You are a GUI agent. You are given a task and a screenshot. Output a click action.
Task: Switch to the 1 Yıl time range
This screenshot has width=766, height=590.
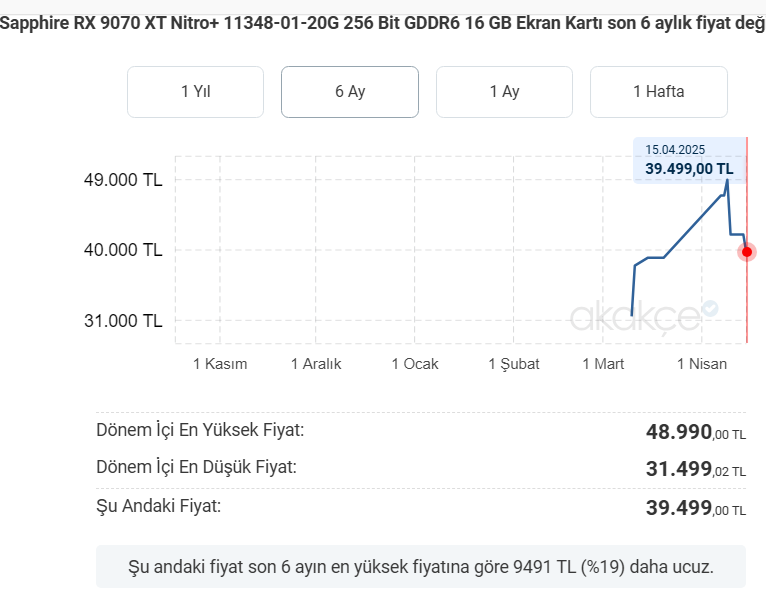pyautogui.click(x=195, y=92)
